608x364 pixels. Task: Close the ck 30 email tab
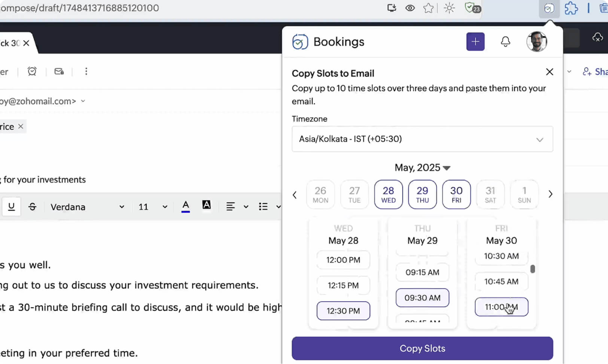point(26,43)
